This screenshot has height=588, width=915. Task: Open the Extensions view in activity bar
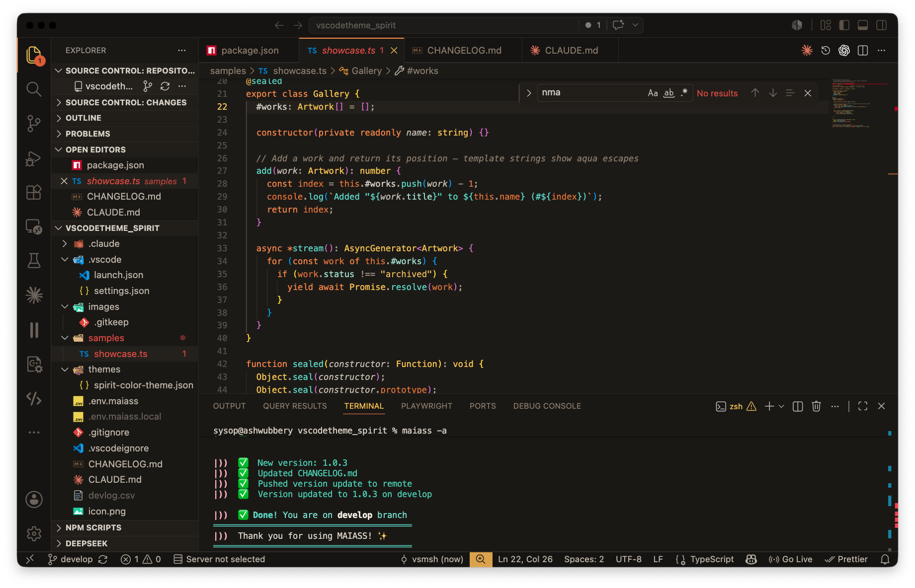coord(34,192)
